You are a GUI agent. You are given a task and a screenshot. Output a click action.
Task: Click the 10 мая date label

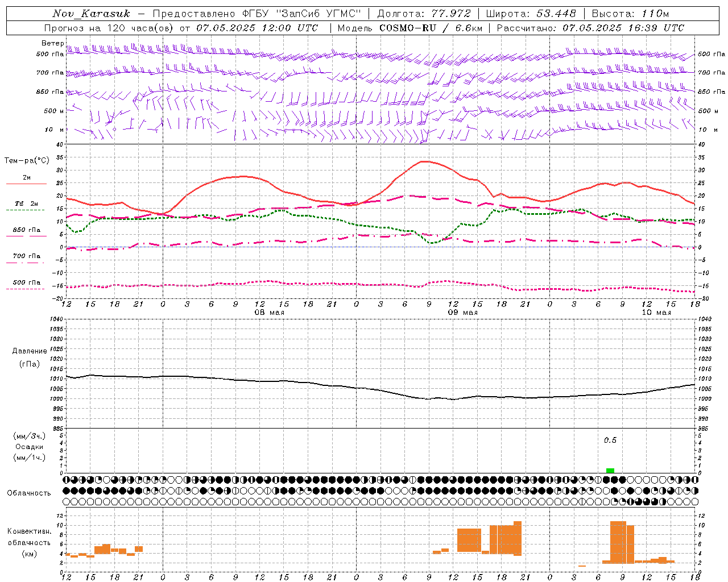point(656,313)
